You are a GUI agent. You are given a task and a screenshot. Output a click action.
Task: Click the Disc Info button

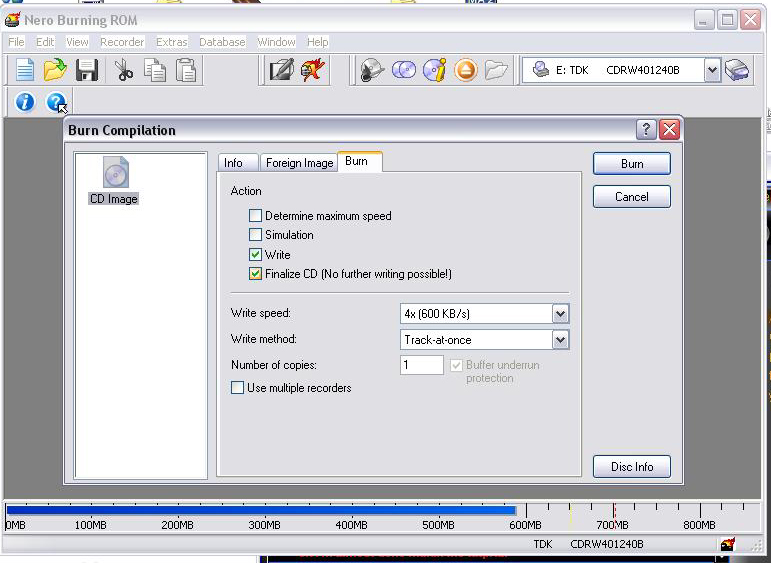pos(632,467)
